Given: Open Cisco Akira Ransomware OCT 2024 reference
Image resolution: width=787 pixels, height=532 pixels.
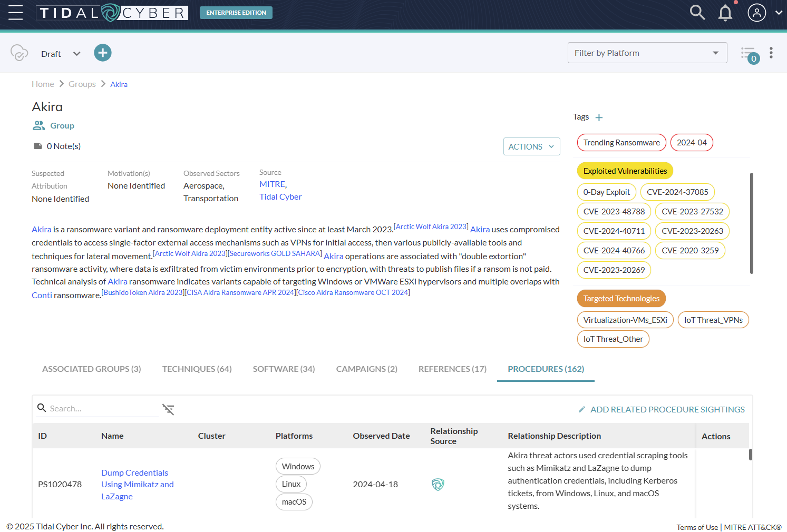Looking at the screenshot, I should click(x=353, y=293).
